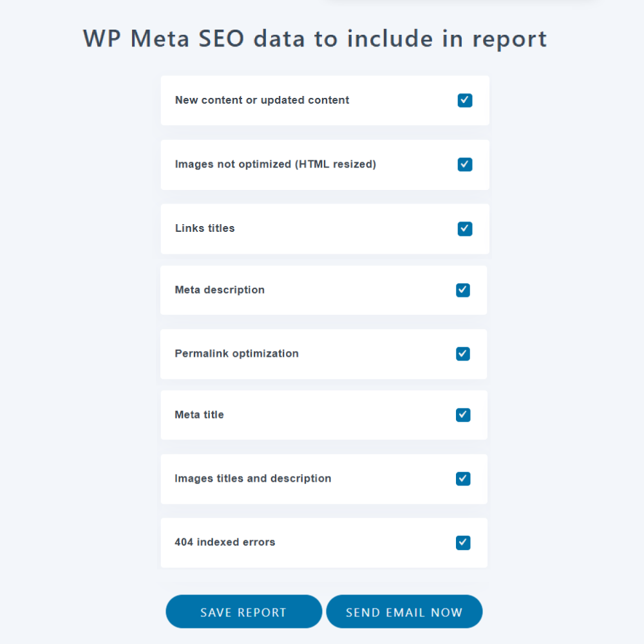Click the bar at the top of the page
Viewport: 644px width, 644px height.
tap(460, 3)
